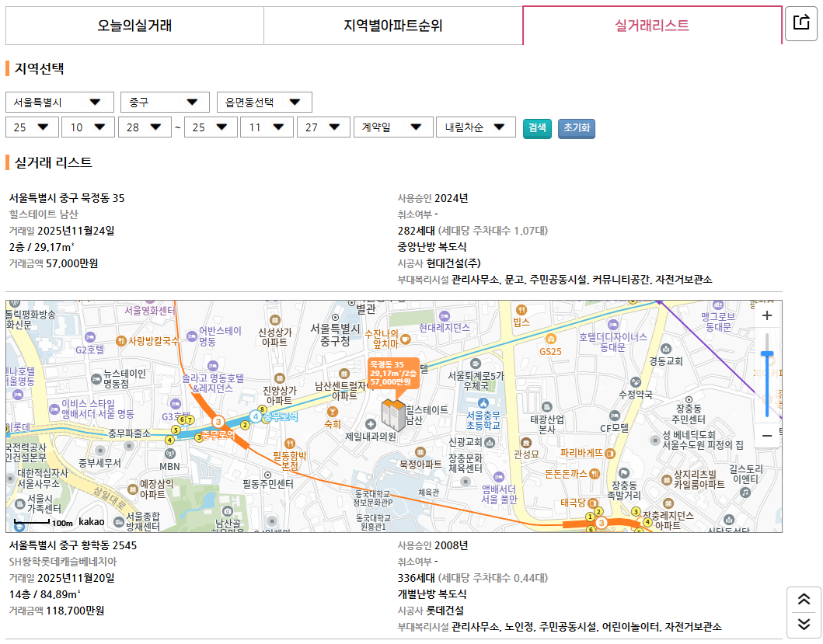Open the 중구 district dropdown
This screenshot has height=644, width=823.
point(165,103)
